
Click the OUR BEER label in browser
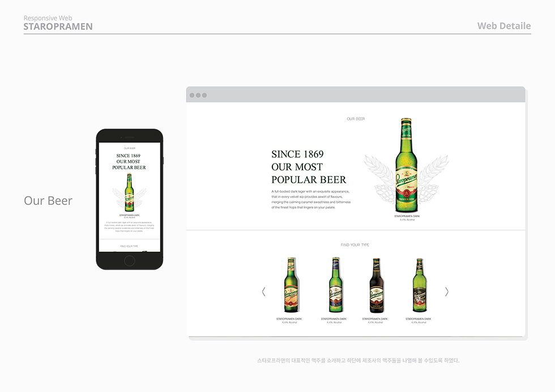pyautogui.click(x=356, y=119)
